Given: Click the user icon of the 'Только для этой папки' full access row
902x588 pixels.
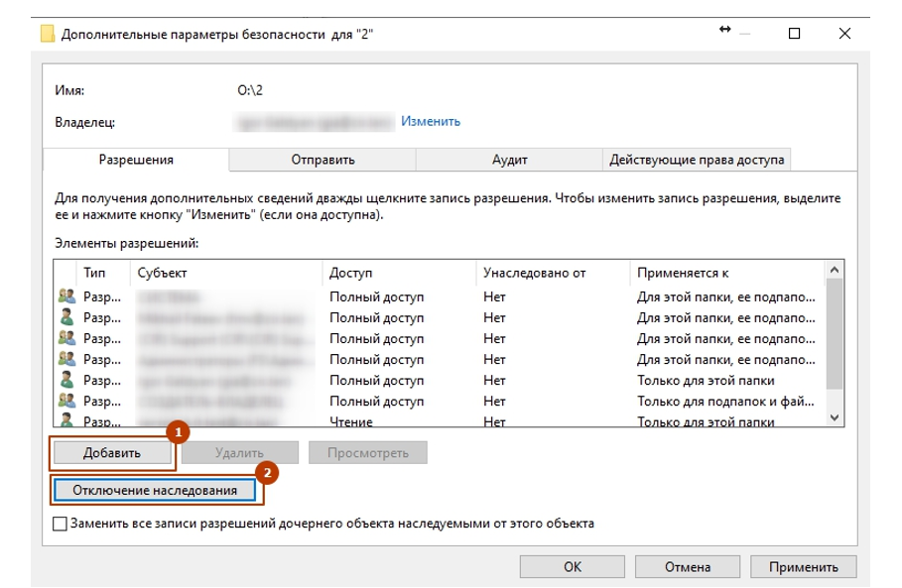Looking at the screenshot, I should [66, 380].
